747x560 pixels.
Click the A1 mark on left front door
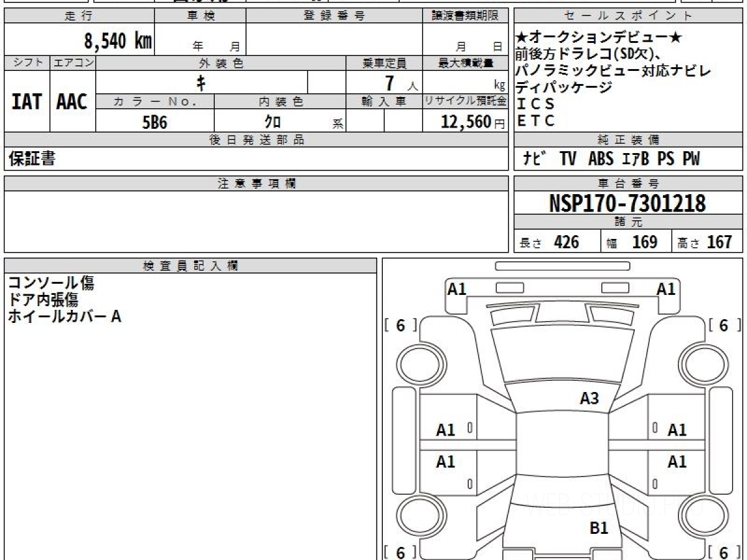point(446,430)
